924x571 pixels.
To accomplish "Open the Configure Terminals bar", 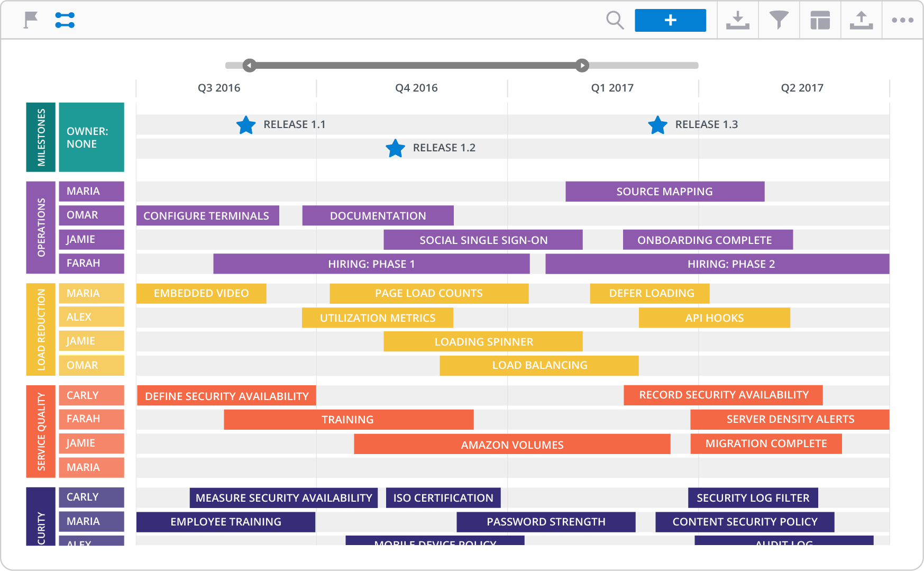I will 207,215.
